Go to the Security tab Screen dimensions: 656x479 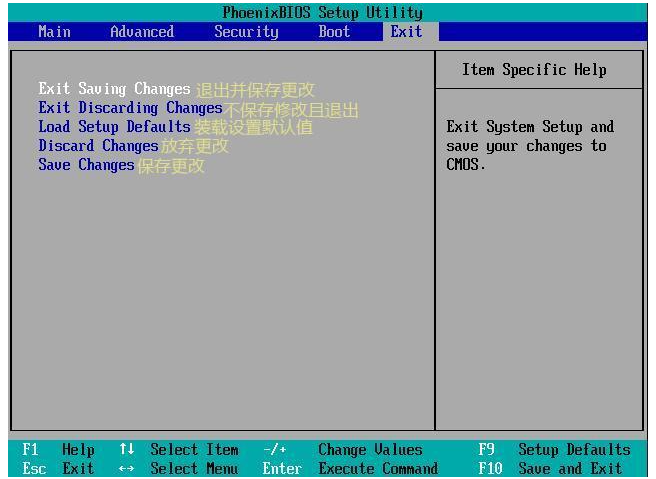tap(246, 32)
